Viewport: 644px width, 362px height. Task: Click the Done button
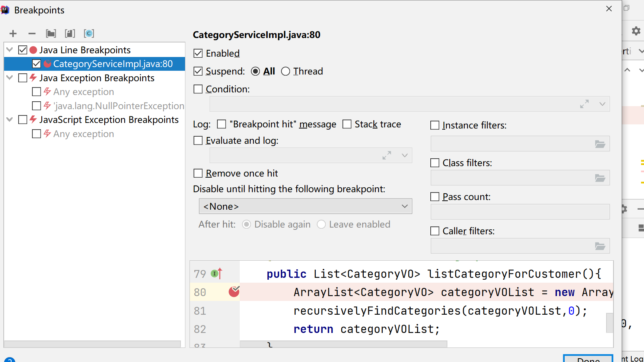coord(588,359)
